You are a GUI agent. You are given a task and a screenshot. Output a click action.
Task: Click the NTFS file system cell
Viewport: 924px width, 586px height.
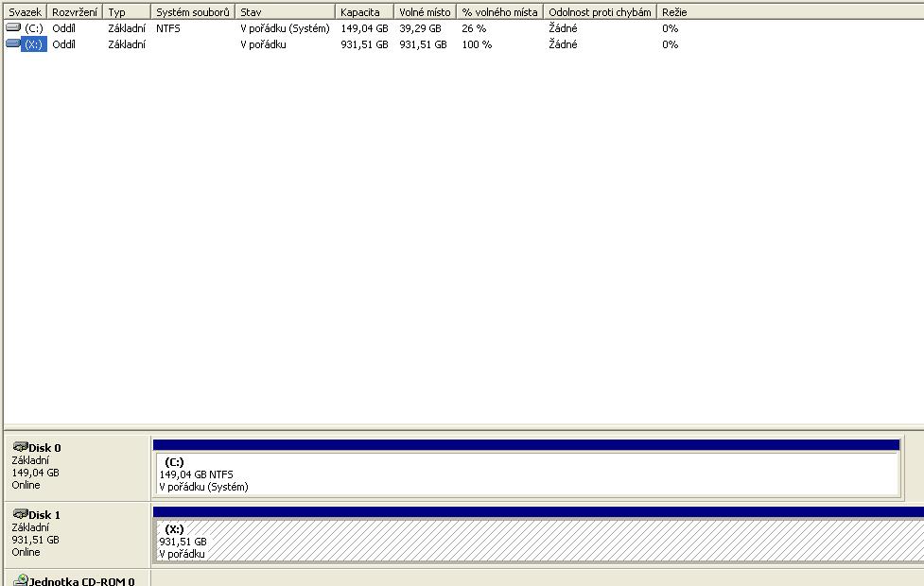[x=168, y=28]
